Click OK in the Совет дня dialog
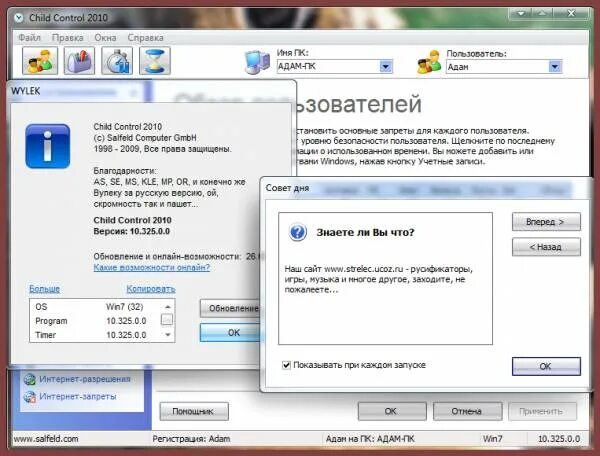 pos(546,366)
